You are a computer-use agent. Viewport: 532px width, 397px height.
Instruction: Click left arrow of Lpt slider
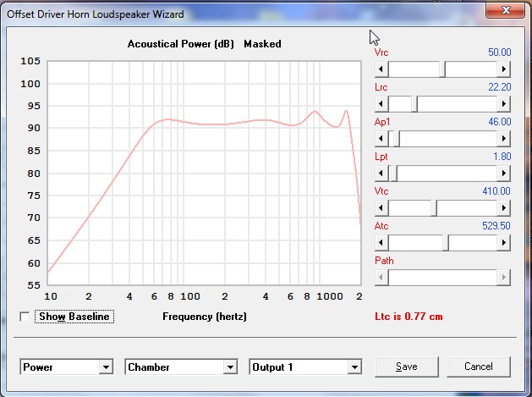coord(381,174)
